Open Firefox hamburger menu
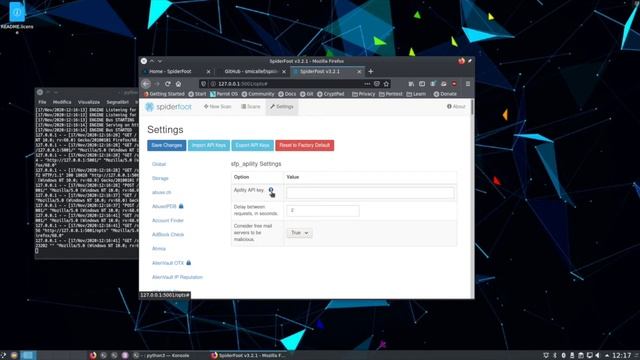640x360 pixels. [468, 84]
